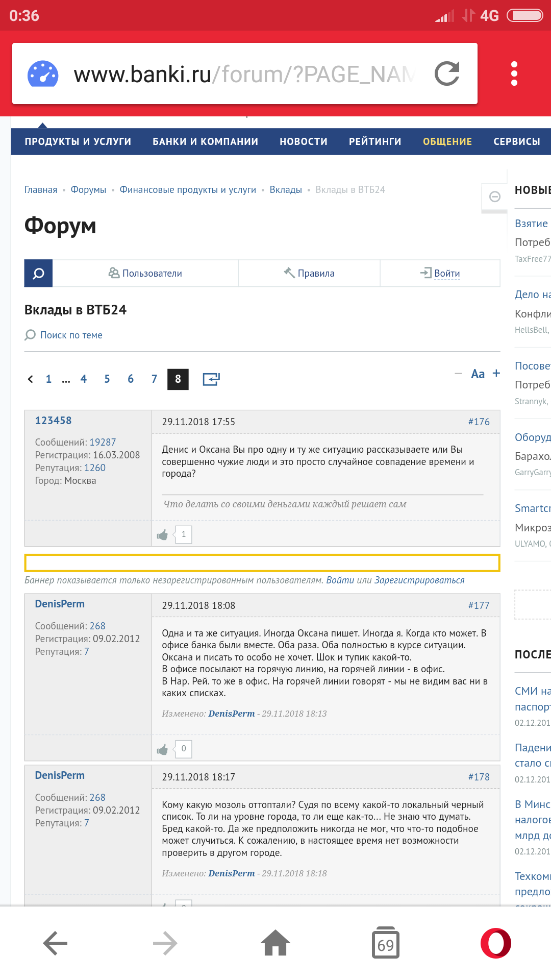Click Войти link under banner

(x=340, y=580)
